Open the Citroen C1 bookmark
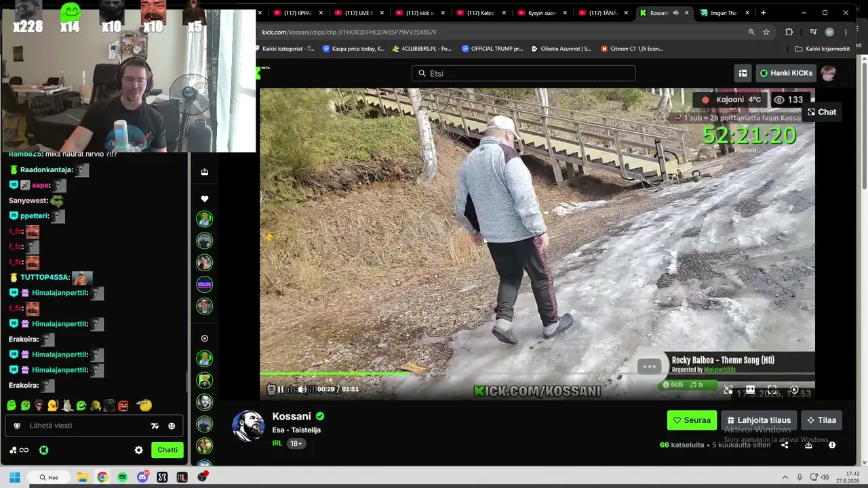Viewport: 868px width, 488px height. (631, 49)
